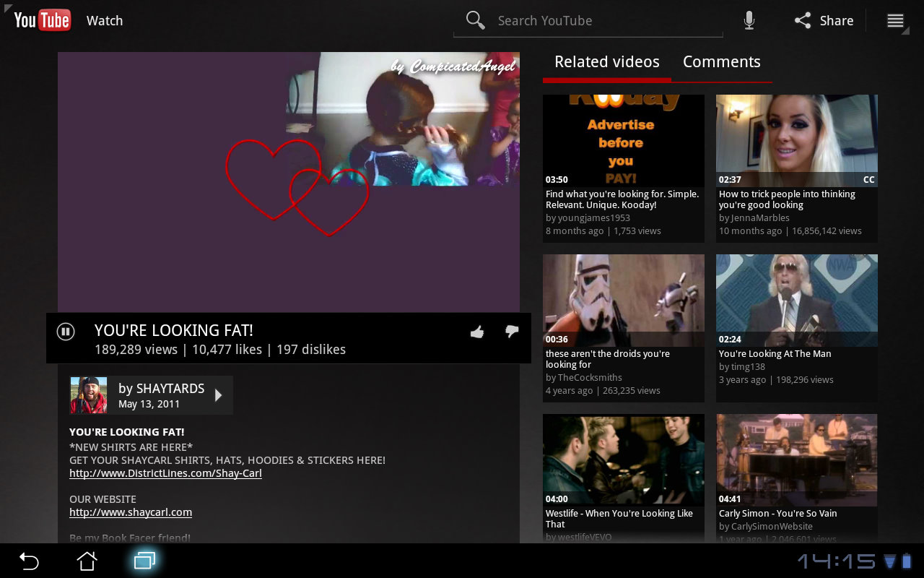The width and height of the screenshot is (924, 578).
Task: Open the DistrictLines.com/Shay-Carl link
Action: coord(165,474)
